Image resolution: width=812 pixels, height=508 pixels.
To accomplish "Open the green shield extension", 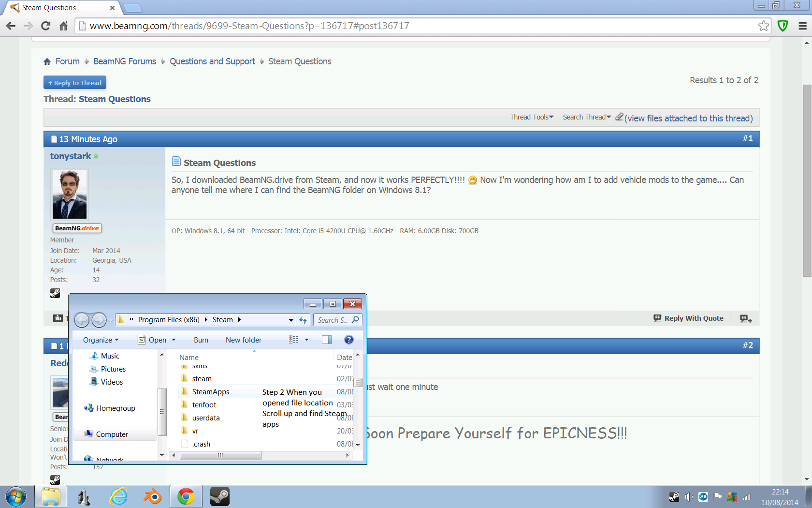I will 783,26.
